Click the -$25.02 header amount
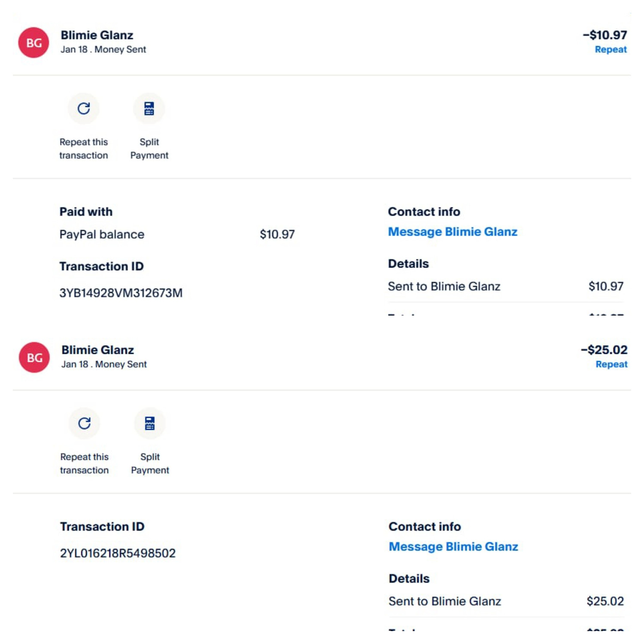The height and width of the screenshot is (644, 644). click(x=604, y=349)
